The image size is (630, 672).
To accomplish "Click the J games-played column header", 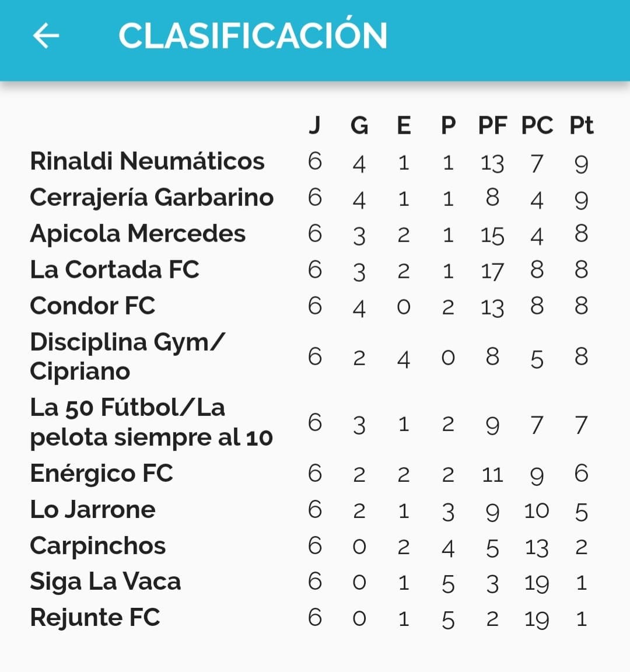I will (x=314, y=125).
